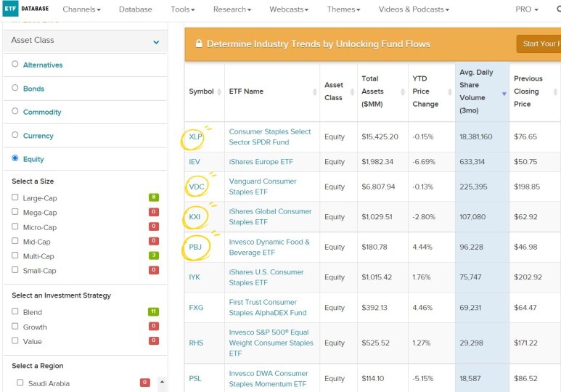561x392 pixels.
Task: Open the PSL symbol link
Action: click(195, 378)
